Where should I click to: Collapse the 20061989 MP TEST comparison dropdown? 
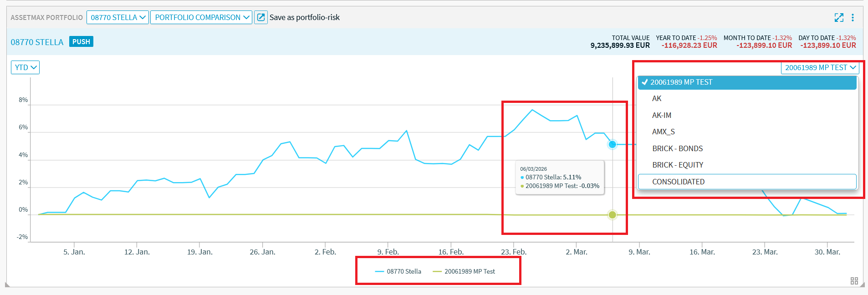(x=820, y=67)
